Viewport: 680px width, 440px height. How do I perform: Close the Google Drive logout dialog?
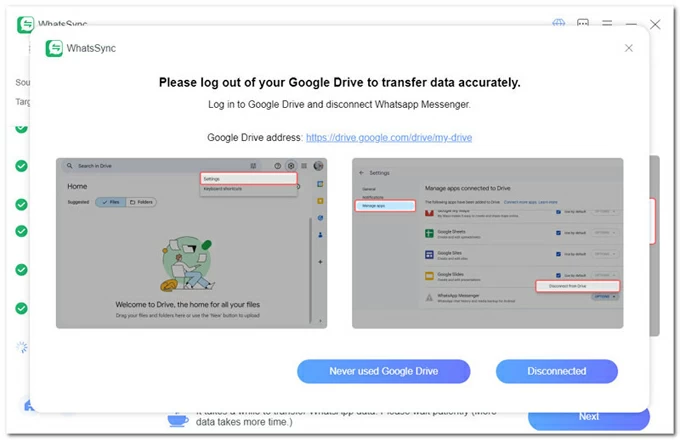[x=628, y=48]
